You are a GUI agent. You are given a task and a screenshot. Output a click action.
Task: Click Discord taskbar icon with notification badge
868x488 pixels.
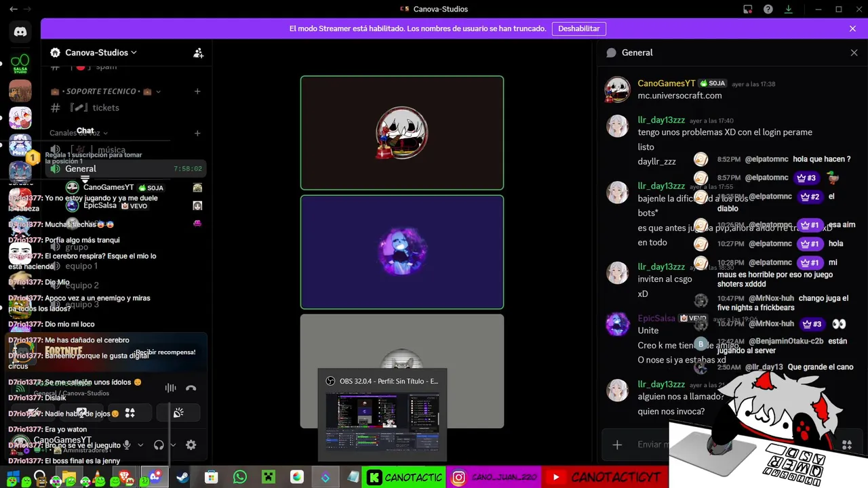[155, 477]
